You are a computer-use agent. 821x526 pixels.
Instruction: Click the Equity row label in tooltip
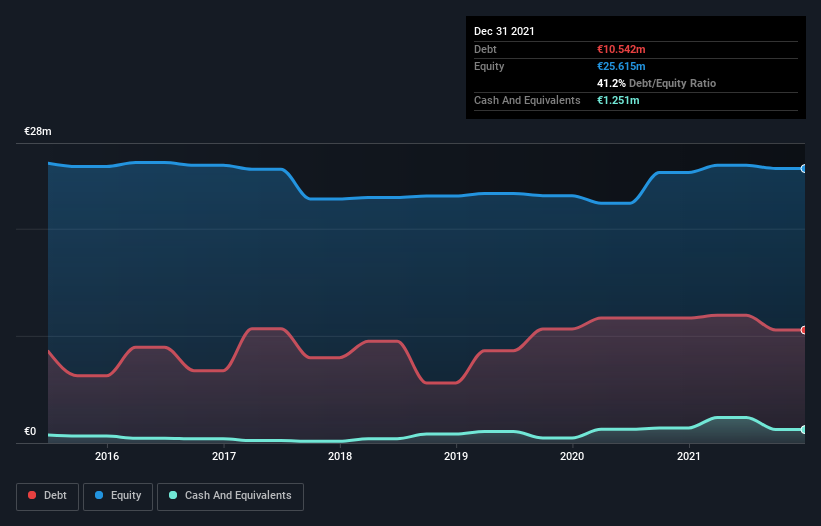point(489,66)
